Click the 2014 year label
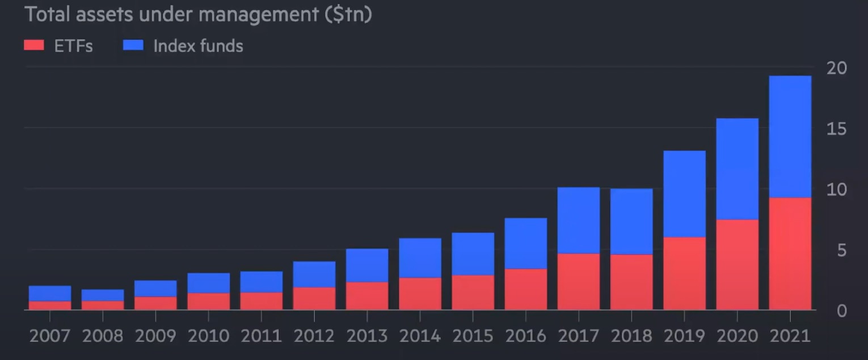868x360 pixels. pos(420,336)
